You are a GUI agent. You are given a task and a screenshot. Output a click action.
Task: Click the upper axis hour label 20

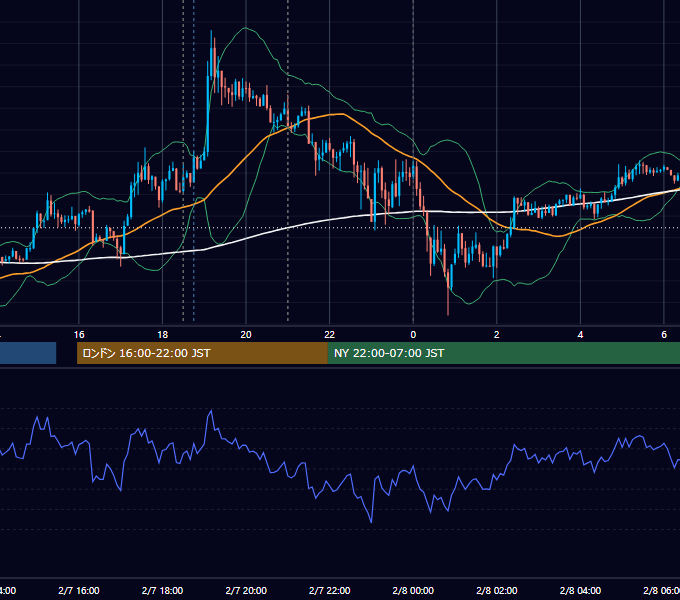(x=246, y=335)
